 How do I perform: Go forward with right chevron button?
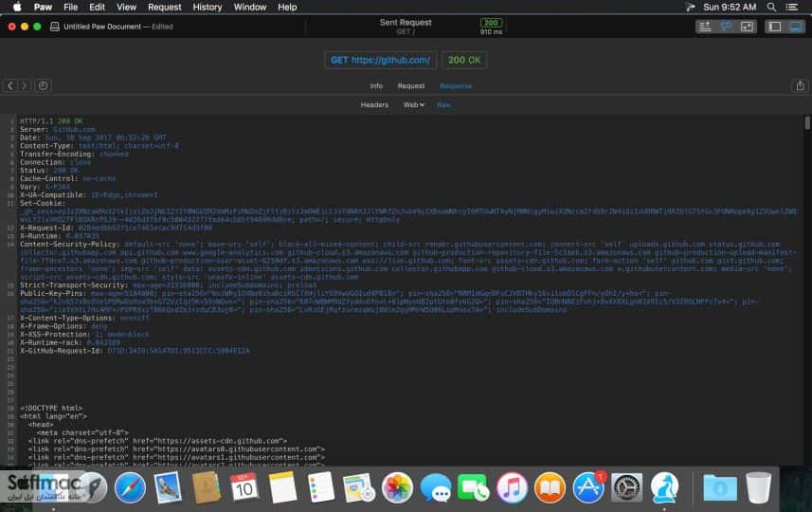[x=25, y=85]
